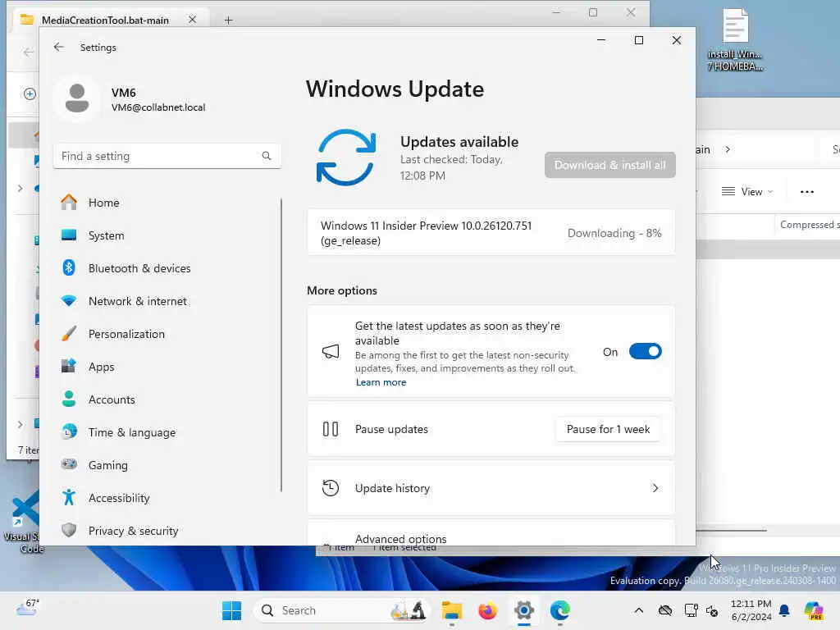This screenshot has height=630, width=840.
Task: Open the Learn more link
Action: tap(381, 382)
